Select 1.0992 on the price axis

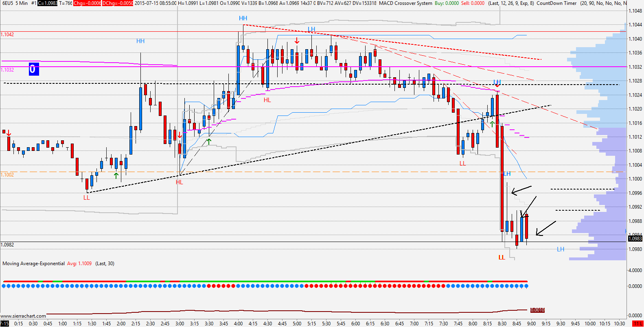[x=635, y=207]
